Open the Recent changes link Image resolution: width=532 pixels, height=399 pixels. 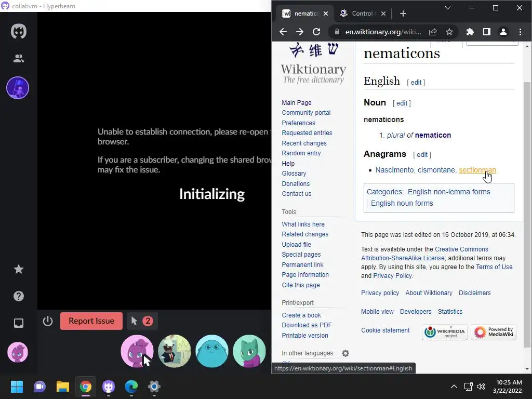pos(304,143)
